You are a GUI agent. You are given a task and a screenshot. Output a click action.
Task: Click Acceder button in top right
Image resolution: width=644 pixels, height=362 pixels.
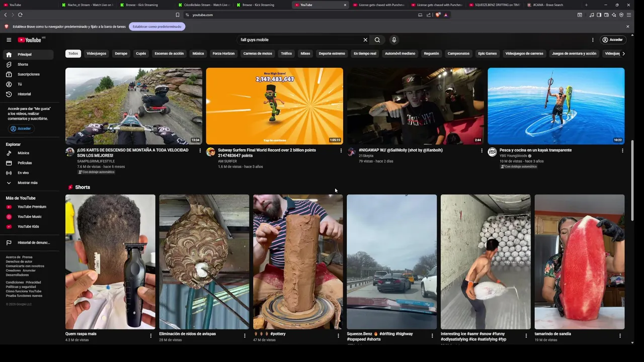[x=613, y=40]
